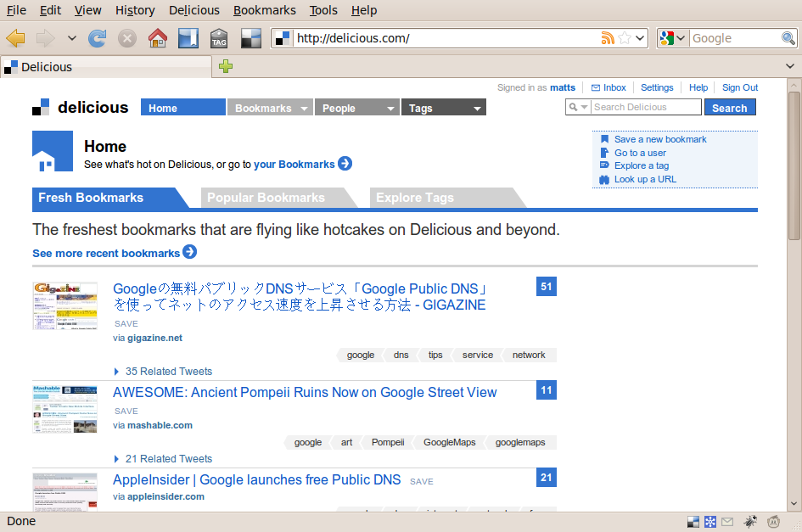Open the File menu
Viewport: 802px width, 532px height.
click(16, 10)
